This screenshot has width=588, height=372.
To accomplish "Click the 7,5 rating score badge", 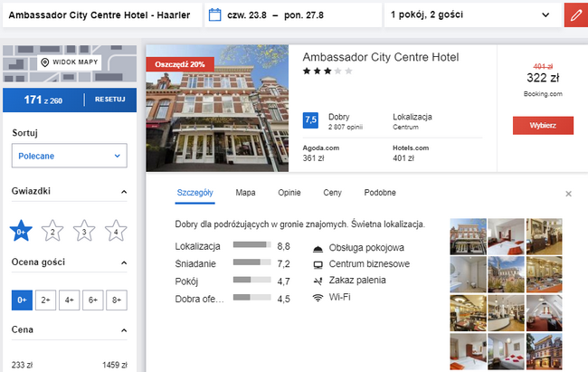I will pos(310,120).
